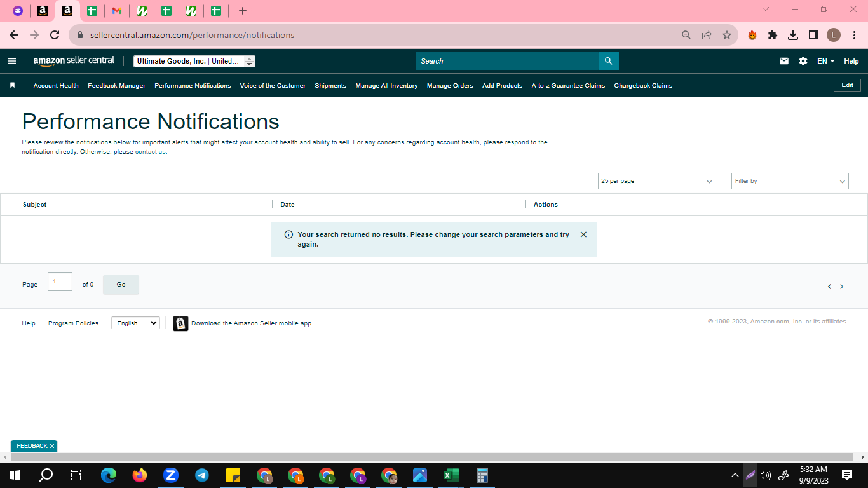Open Voice of the Customer
868x488 pixels.
(x=273, y=85)
